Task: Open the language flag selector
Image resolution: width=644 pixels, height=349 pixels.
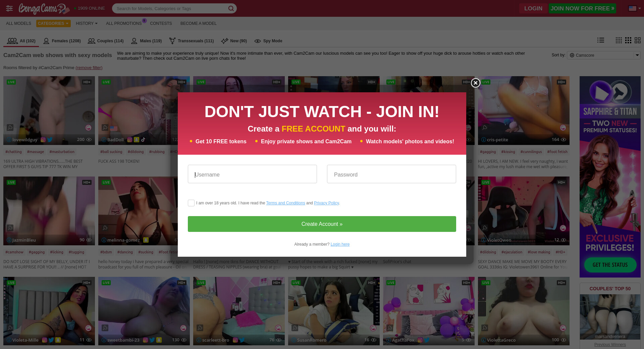Action: 634,8
